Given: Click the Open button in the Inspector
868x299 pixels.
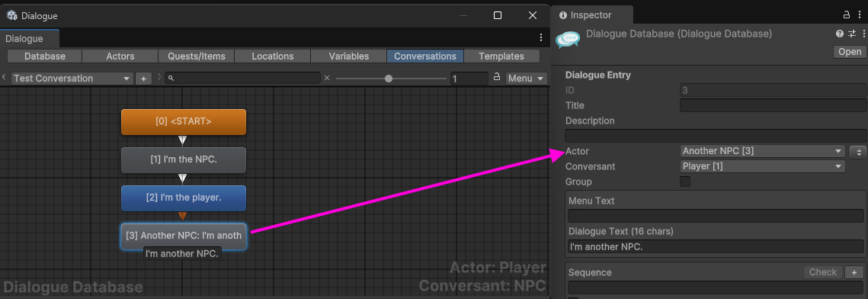Looking at the screenshot, I should click(x=850, y=52).
